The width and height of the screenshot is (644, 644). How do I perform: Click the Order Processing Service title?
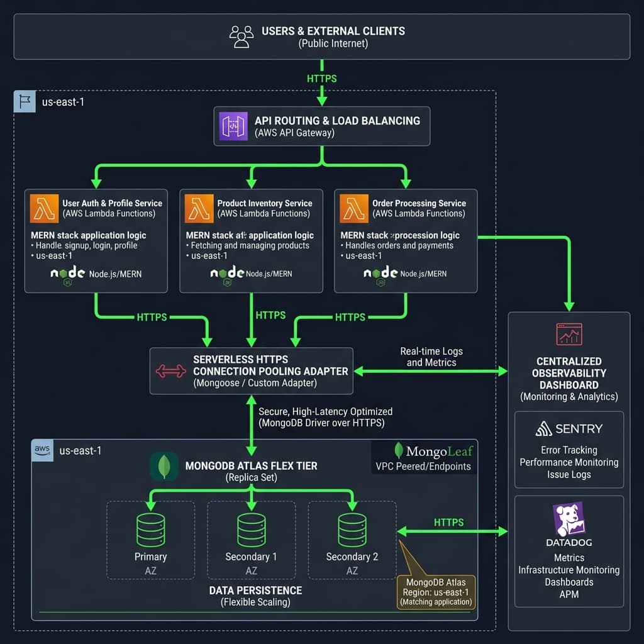tap(419, 203)
